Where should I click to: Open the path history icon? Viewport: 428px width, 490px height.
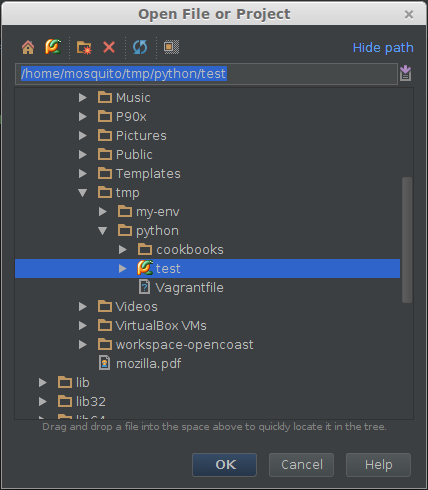click(x=405, y=73)
